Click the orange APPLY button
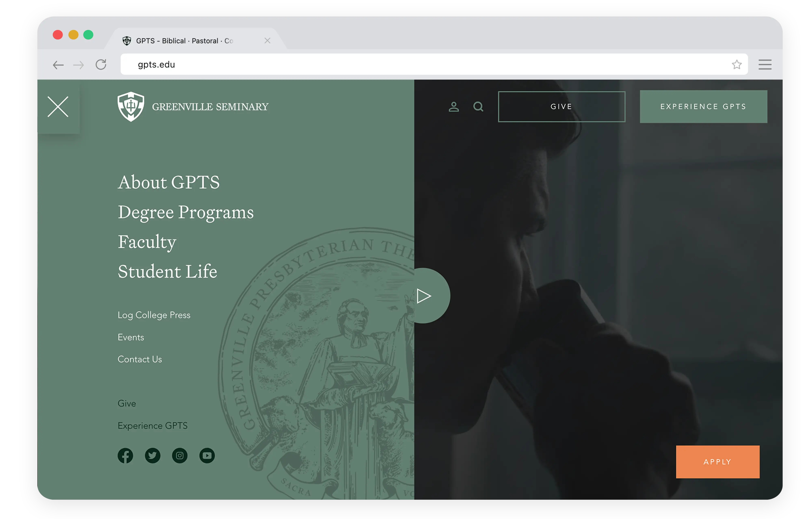812x519 pixels. pyautogui.click(x=718, y=462)
